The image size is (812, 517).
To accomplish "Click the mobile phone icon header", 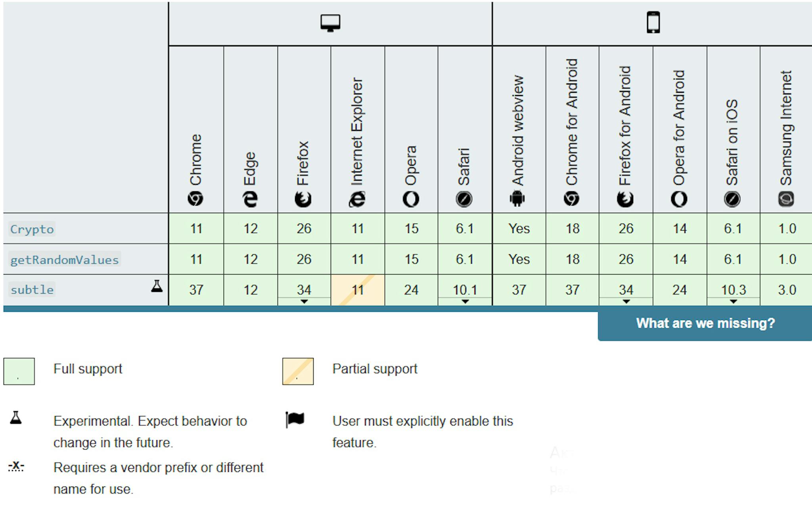I will pos(653,23).
